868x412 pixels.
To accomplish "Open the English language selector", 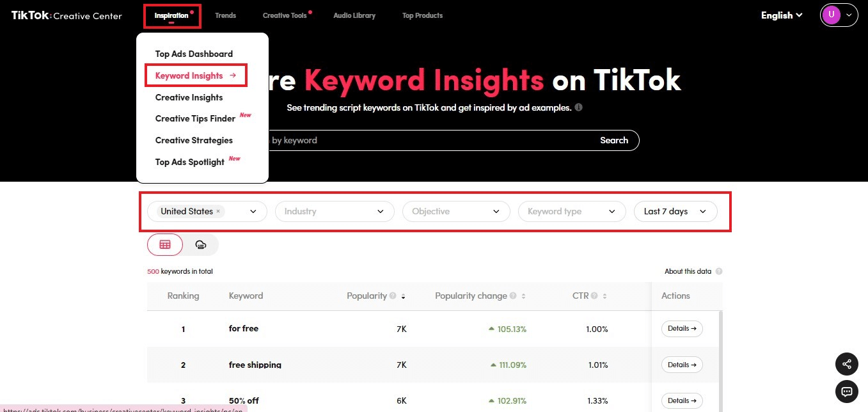I will pyautogui.click(x=781, y=15).
